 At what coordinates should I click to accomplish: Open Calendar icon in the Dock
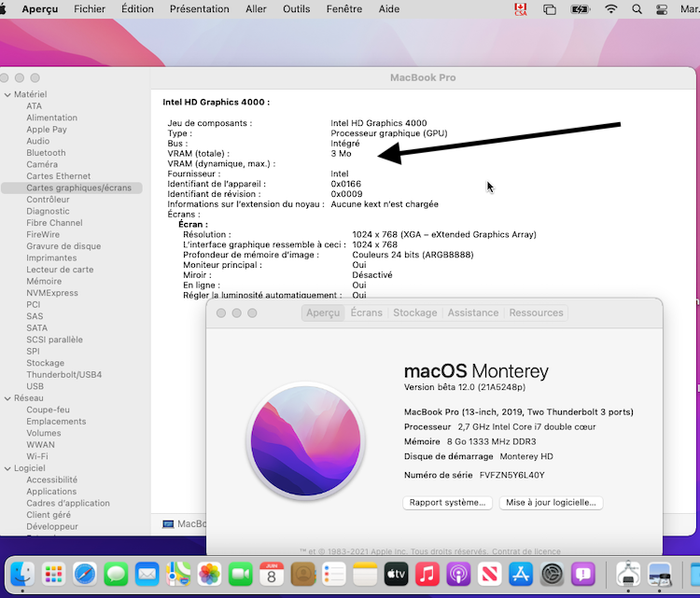coord(272,574)
